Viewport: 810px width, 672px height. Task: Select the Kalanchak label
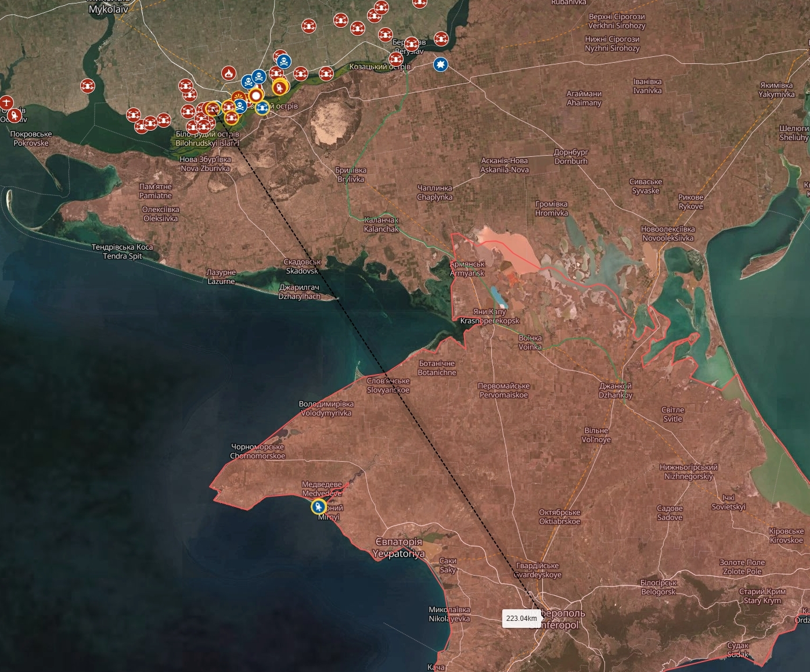(x=381, y=225)
